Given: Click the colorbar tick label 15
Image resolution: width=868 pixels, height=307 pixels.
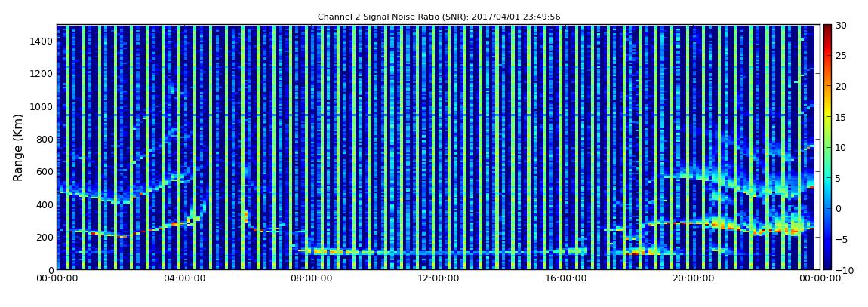Looking at the screenshot, I should point(842,117).
